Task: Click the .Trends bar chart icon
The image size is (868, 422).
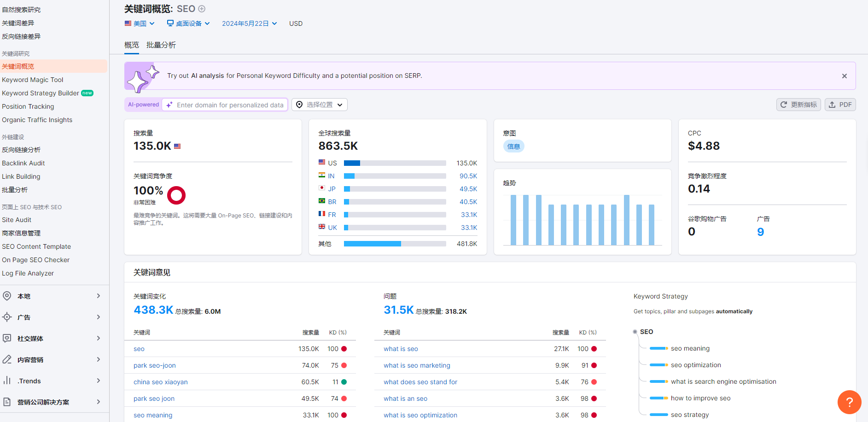Action: pos(7,381)
